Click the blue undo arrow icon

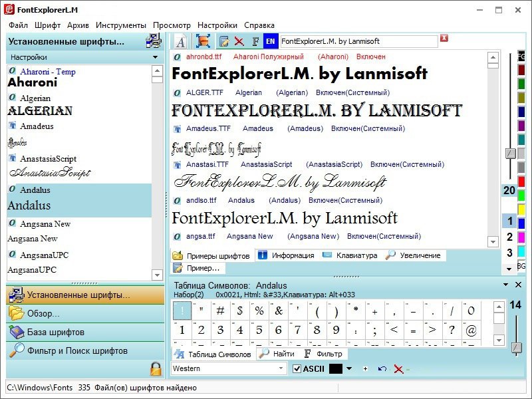(x=382, y=369)
